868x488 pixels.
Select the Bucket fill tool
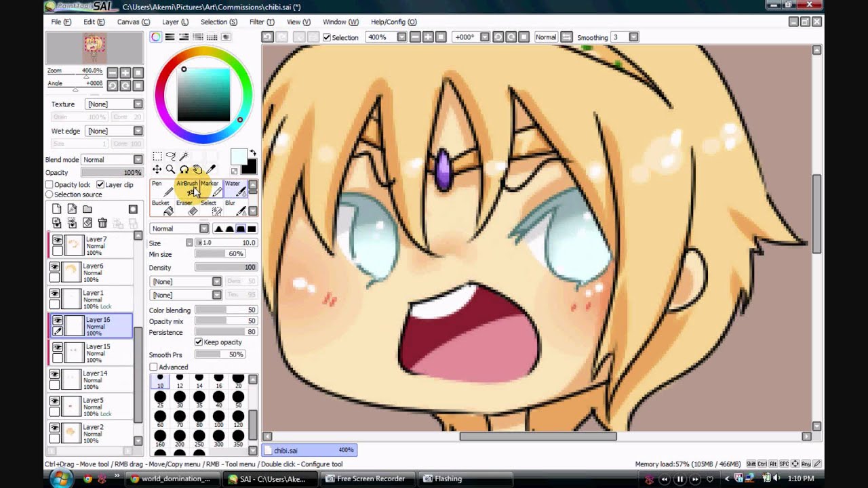(x=162, y=207)
